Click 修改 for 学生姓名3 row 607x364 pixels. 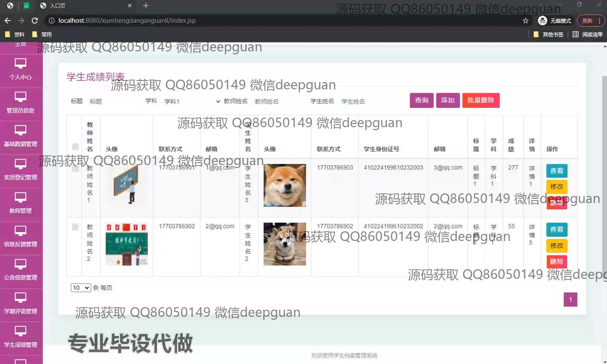coord(556,187)
